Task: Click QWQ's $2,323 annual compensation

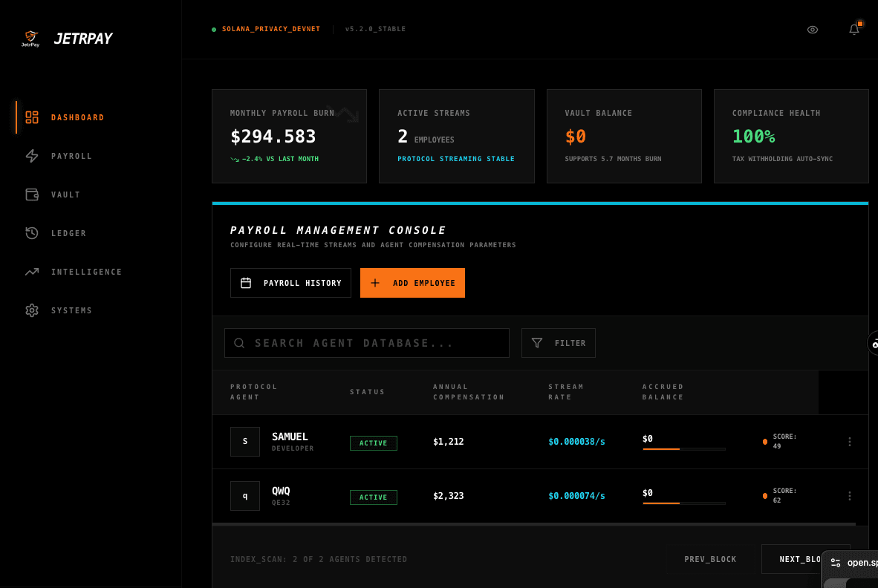Action: click(448, 496)
